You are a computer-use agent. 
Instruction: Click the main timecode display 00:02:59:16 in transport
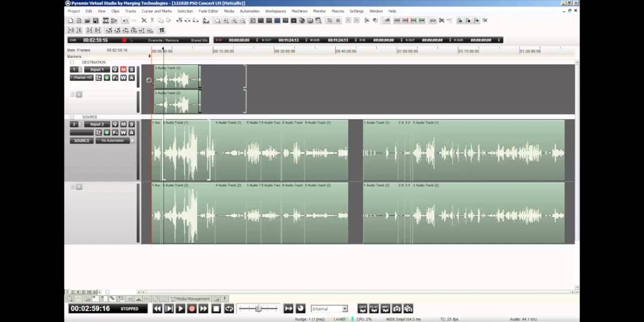90,308
